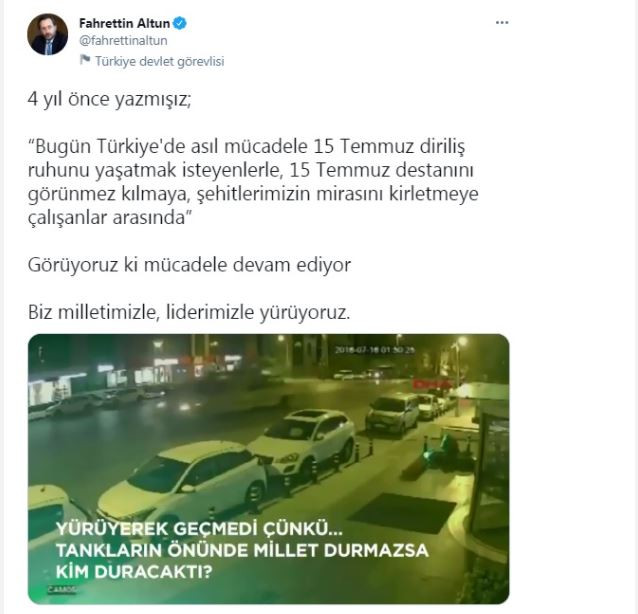Click 'YÜRÜYEREK GEÇMEDİ ÇÜNKÜ...' caption line

click(x=199, y=529)
